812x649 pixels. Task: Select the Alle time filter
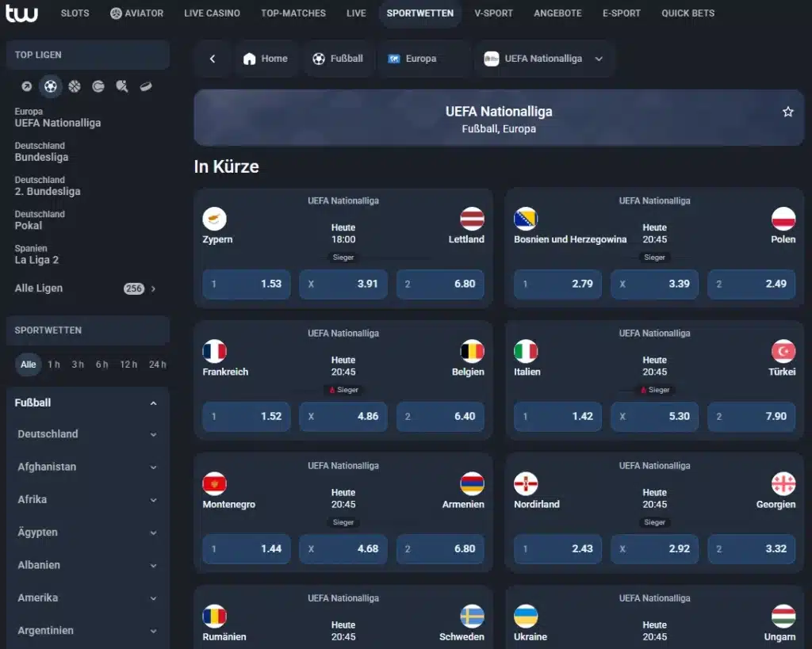(x=28, y=365)
